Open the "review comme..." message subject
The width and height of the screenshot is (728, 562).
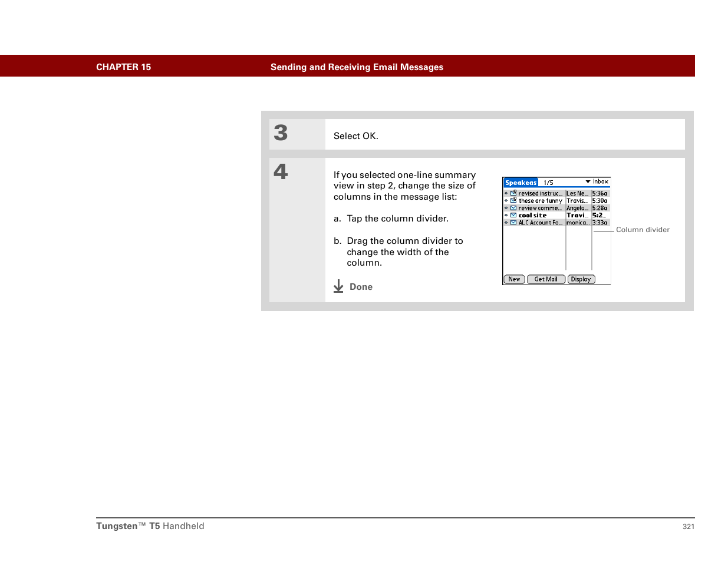[x=541, y=208]
